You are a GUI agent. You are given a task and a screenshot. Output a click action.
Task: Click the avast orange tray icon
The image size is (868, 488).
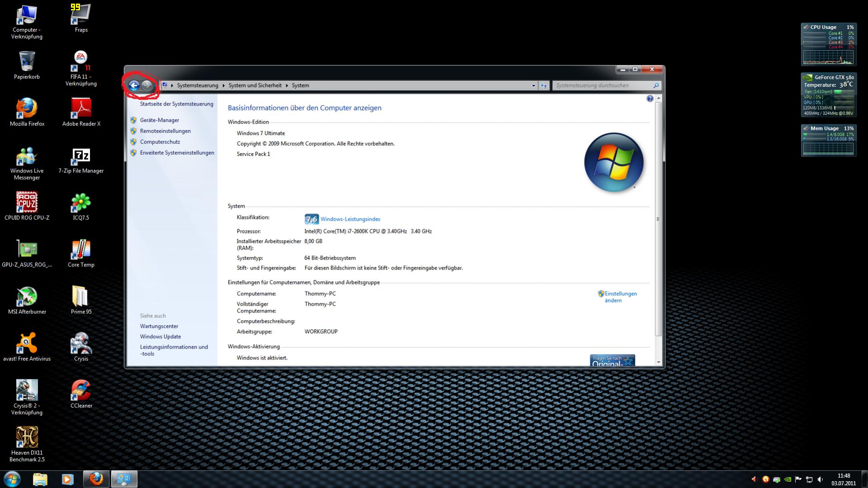765,479
